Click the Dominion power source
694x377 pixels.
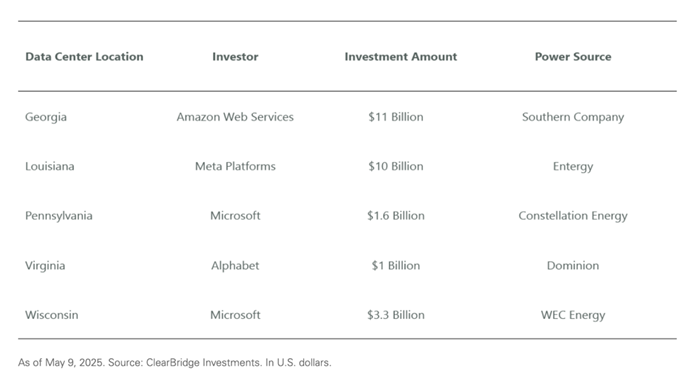573,265
